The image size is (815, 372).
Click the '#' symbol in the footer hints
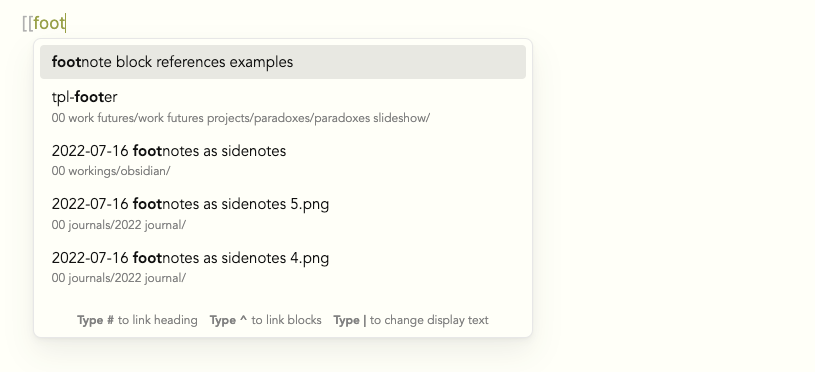110,320
